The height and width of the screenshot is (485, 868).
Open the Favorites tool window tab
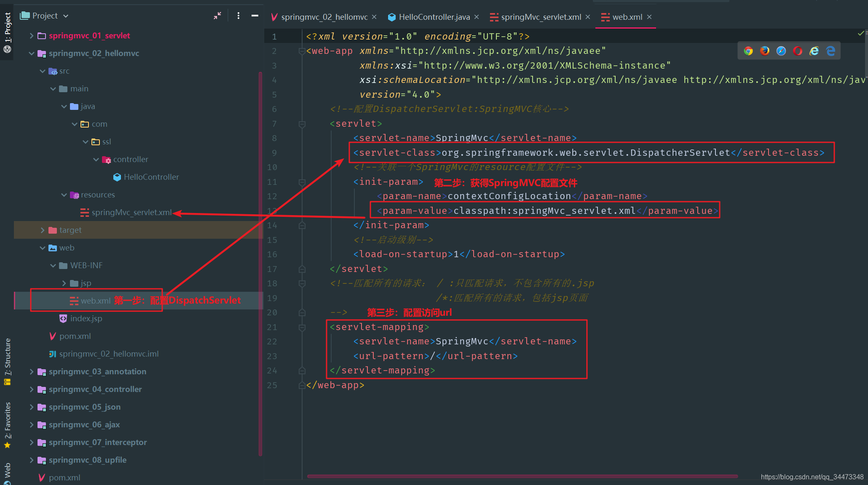tap(7, 425)
